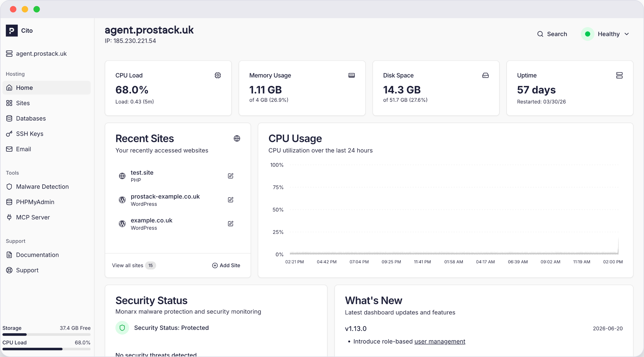The image size is (644, 357).
Task: Click the Add Site button
Action: (x=226, y=265)
